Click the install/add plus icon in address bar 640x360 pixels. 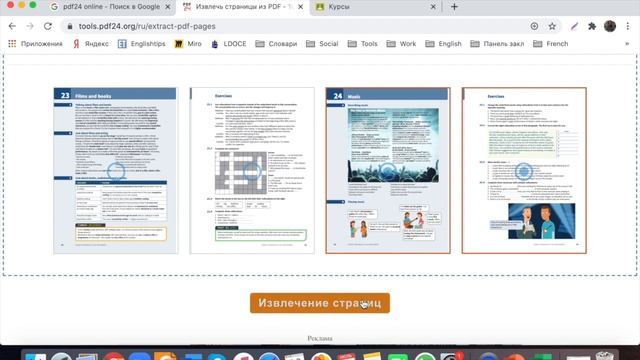(534, 26)
